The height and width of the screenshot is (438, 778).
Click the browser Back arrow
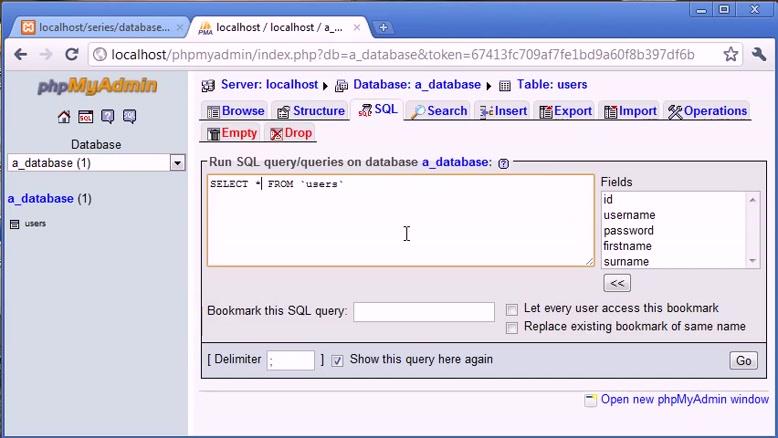click(20, 54)
